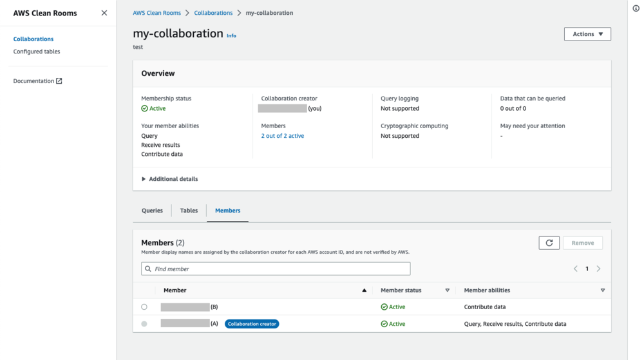Switch to the Tables tab
The height and width of the screenshot is (360, 644).
[x=189, y=211]
